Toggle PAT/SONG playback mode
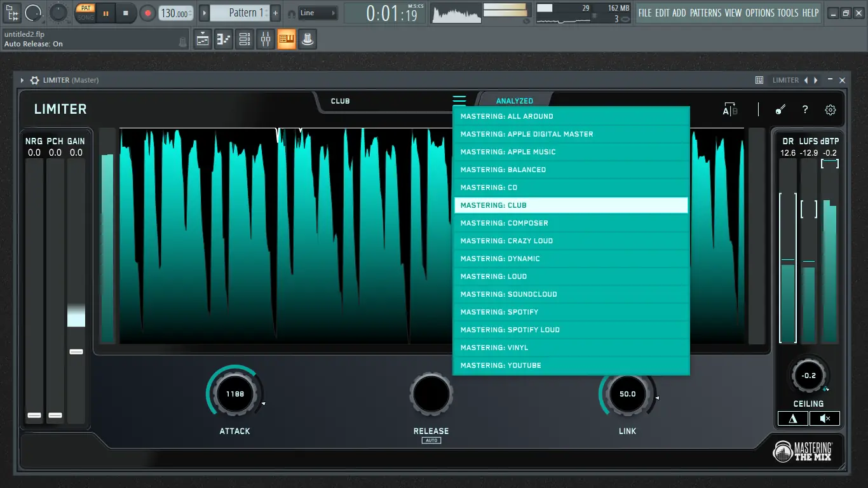The height and width of the screenshot is (488, 868). tap(85, 12)
